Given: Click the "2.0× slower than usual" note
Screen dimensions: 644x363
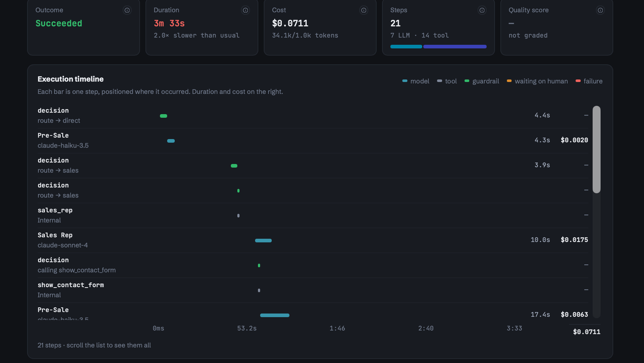Looking at the screenshot, I should click(196, 35).
